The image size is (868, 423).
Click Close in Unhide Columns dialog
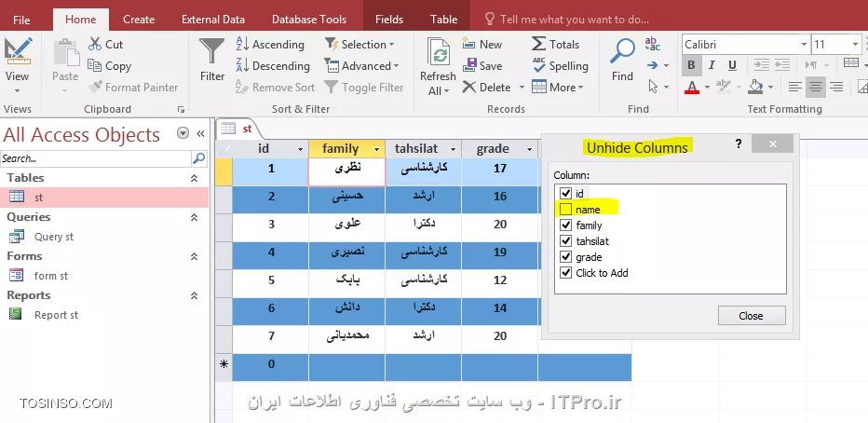752,316
